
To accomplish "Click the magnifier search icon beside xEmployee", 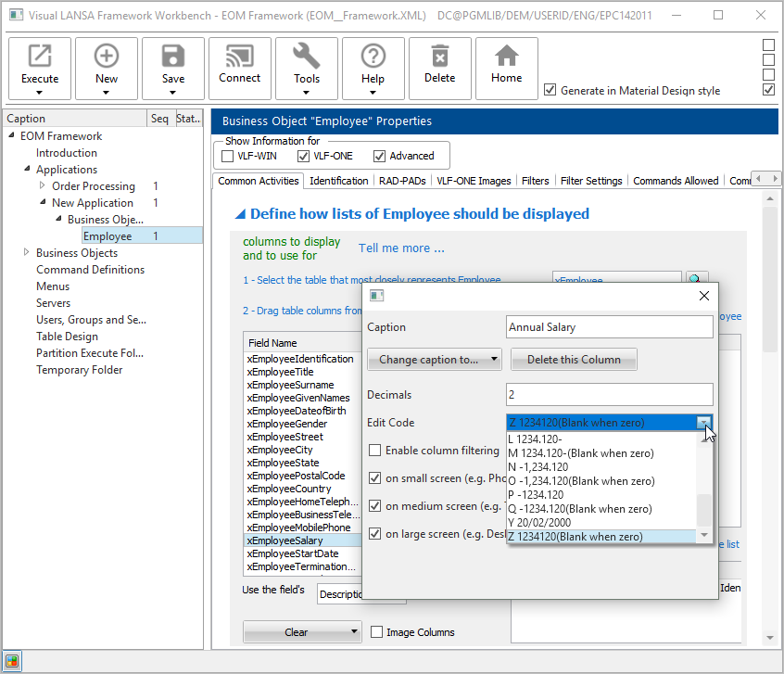I will coord(696,279).
